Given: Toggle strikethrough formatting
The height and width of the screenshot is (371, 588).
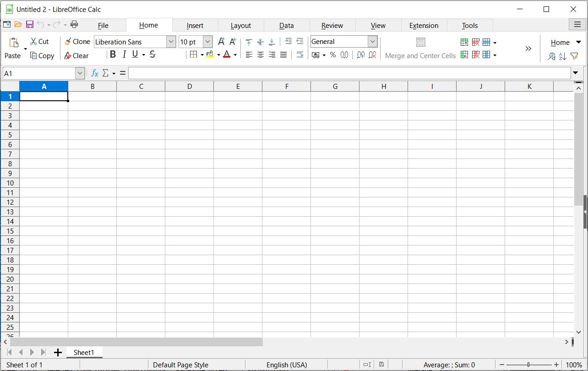Looking at the screenshot, I should point(152,54).
